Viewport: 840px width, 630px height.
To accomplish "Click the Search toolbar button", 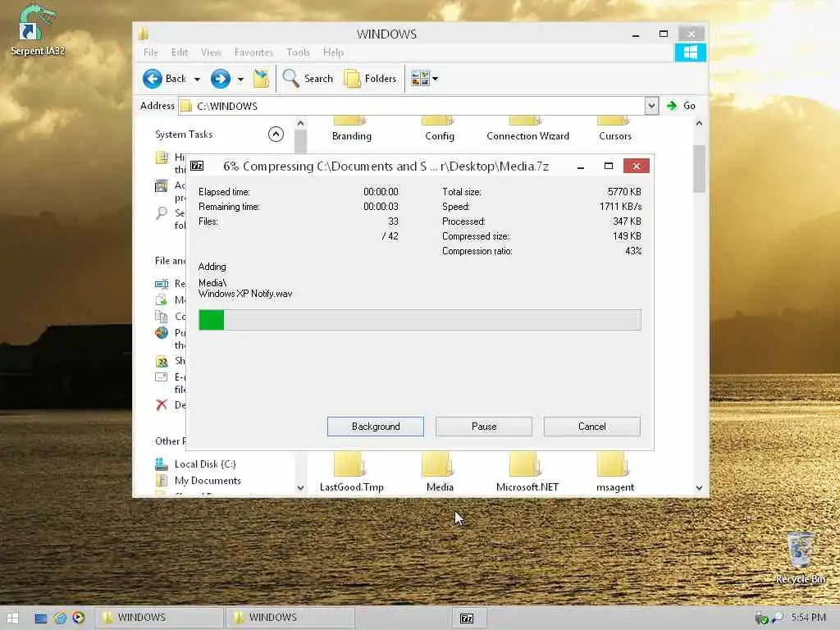I will 308,79.
